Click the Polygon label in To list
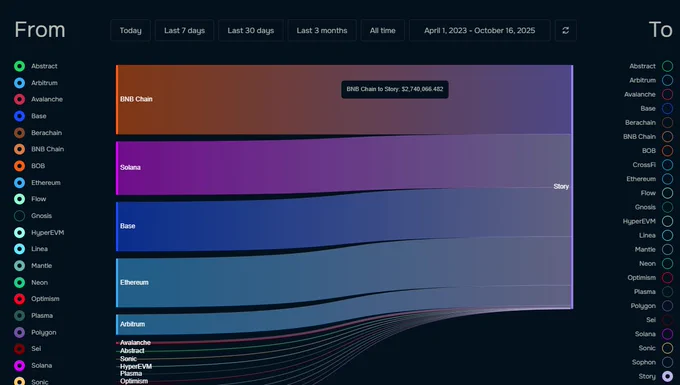Viewport: 680px width, 385px height. pos(643,306)
